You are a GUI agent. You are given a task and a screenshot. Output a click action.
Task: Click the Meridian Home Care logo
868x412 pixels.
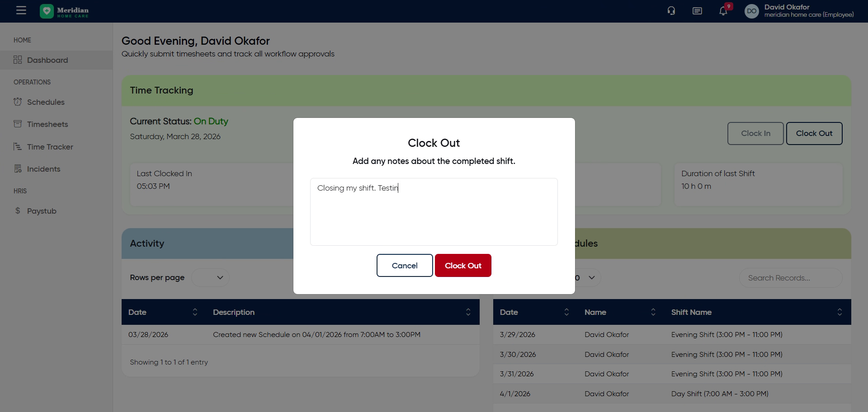(64, 11)
